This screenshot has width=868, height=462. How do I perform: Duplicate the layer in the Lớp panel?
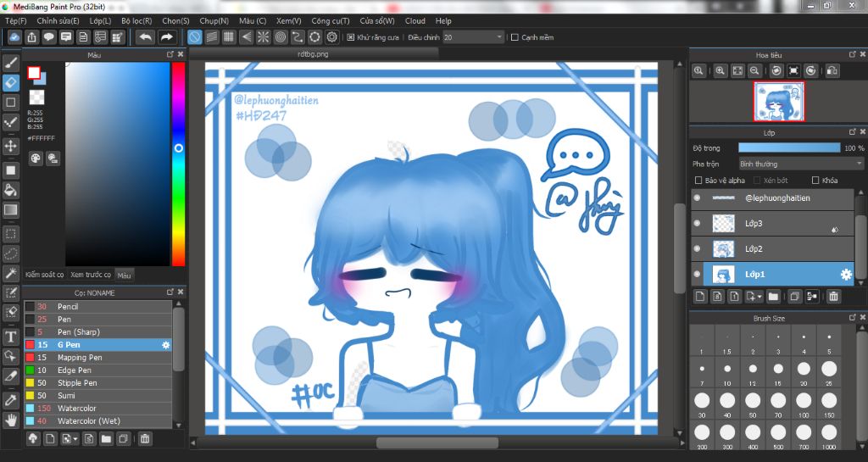click(794, 297)
